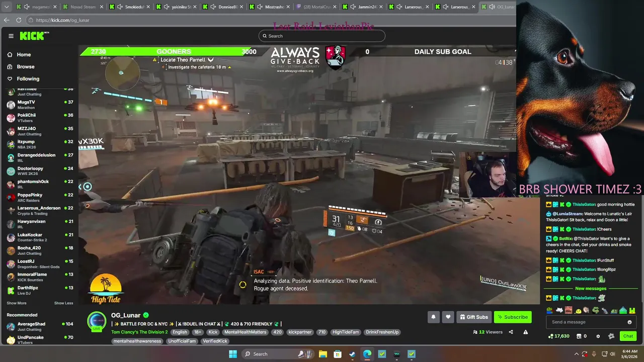Open Steam from the taskbar
644x362 pixels.
pyautogui.click(x=352, y=354)
